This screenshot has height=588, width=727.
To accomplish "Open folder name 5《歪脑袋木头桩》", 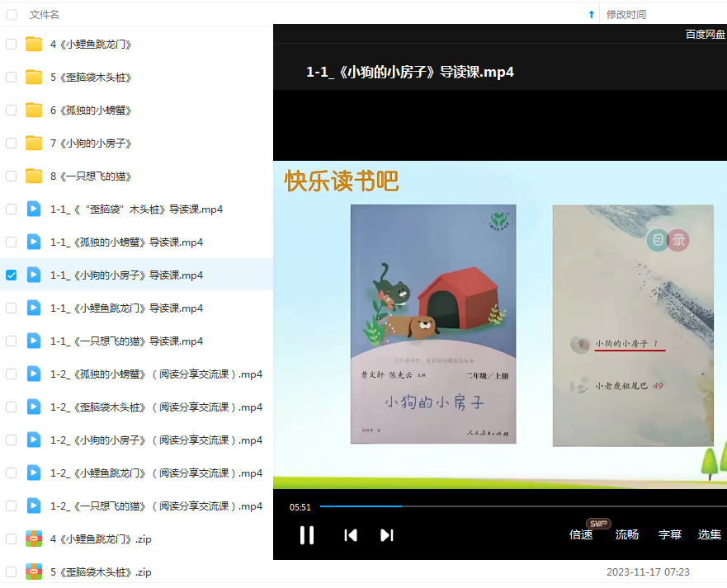I will tap(91, 77).
